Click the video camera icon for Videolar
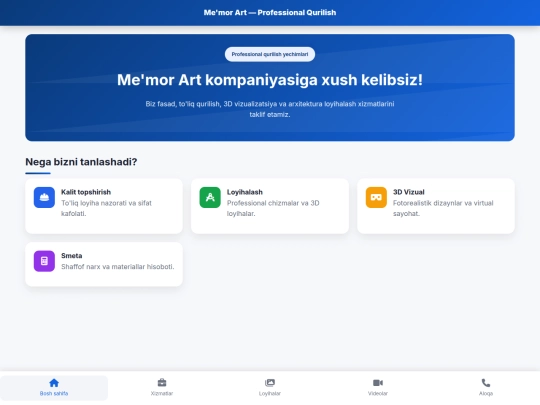540x405 pixels. [x=378, y=383]
